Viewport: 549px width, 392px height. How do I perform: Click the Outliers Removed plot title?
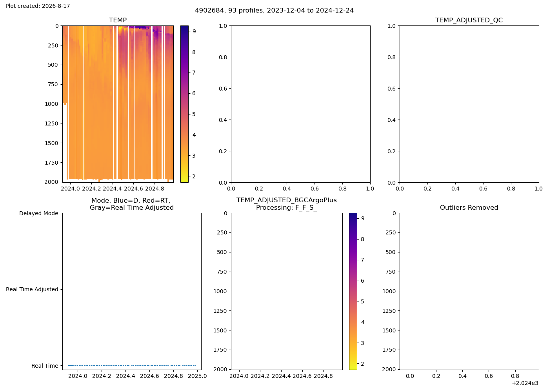(x=469, y=208)
